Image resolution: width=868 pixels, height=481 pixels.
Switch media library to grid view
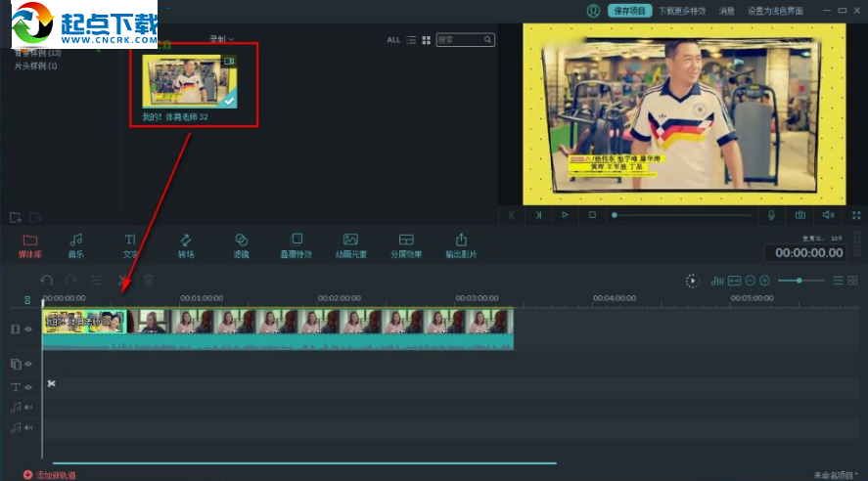click(427, 40)
